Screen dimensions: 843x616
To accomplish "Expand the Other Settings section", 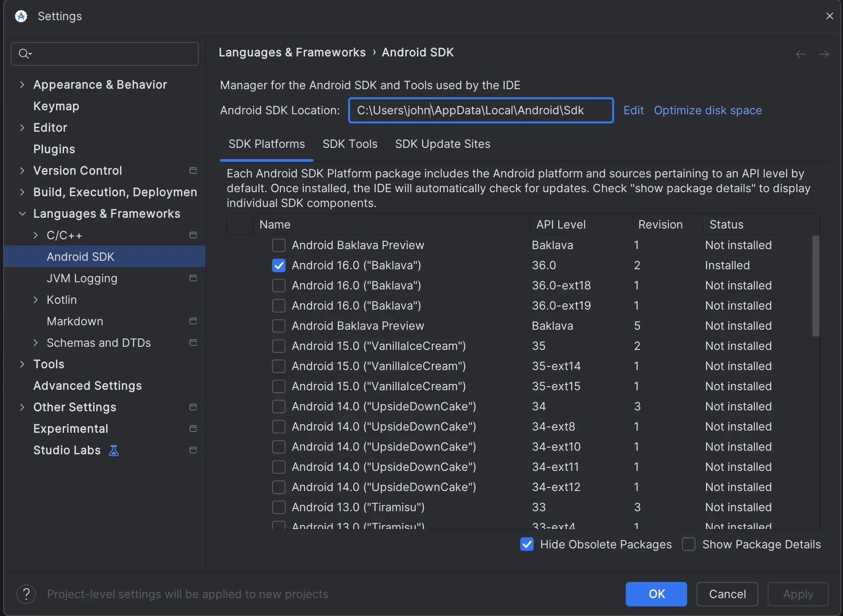I will (22, 407).
